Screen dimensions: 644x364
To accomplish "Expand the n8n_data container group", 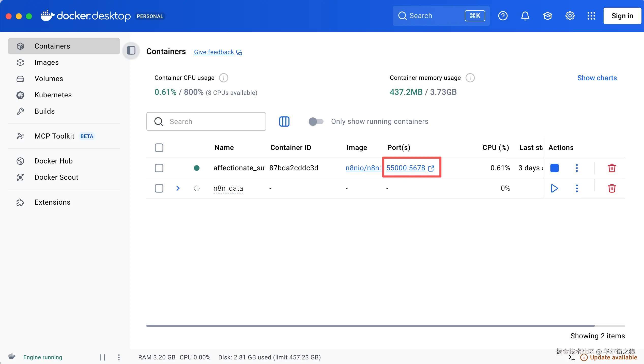I will (x=178, y=188).
